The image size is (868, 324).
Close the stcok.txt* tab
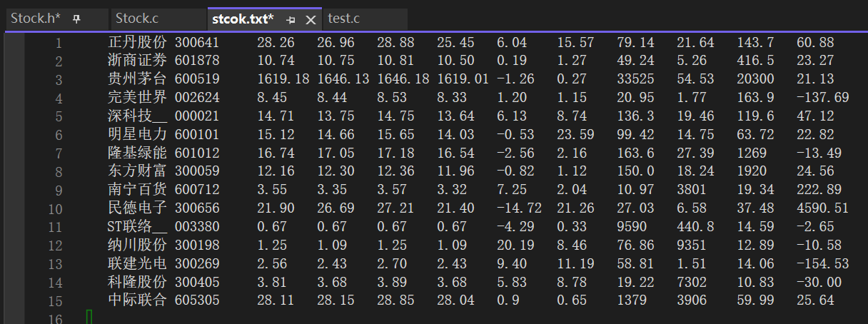tap(311, 20)
